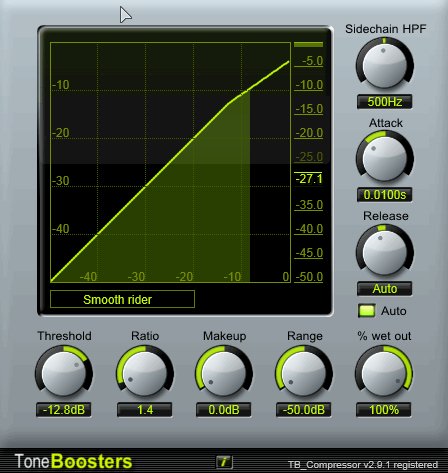
Task: Click the Auto release value field
Action: point(385,289)
